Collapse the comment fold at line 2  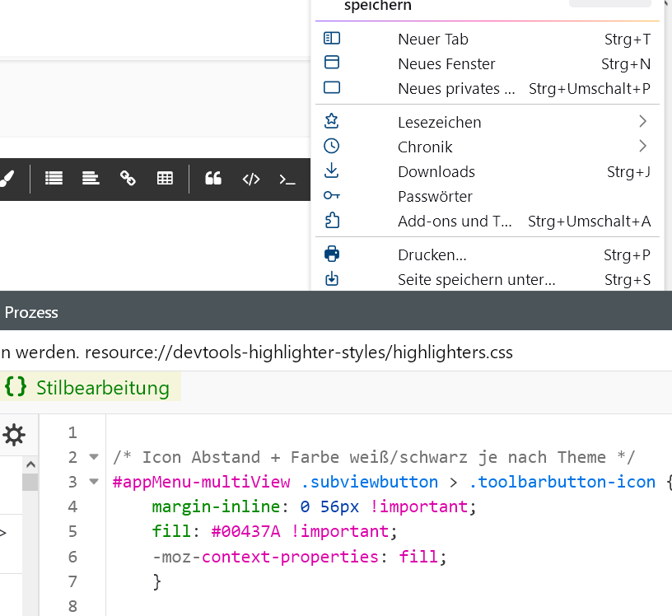coord(93,457)
